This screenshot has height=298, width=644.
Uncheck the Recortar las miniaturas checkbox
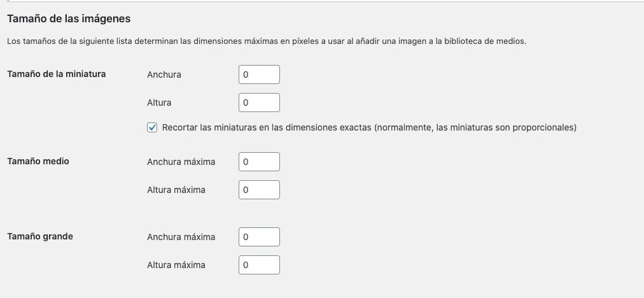(152, 127)
